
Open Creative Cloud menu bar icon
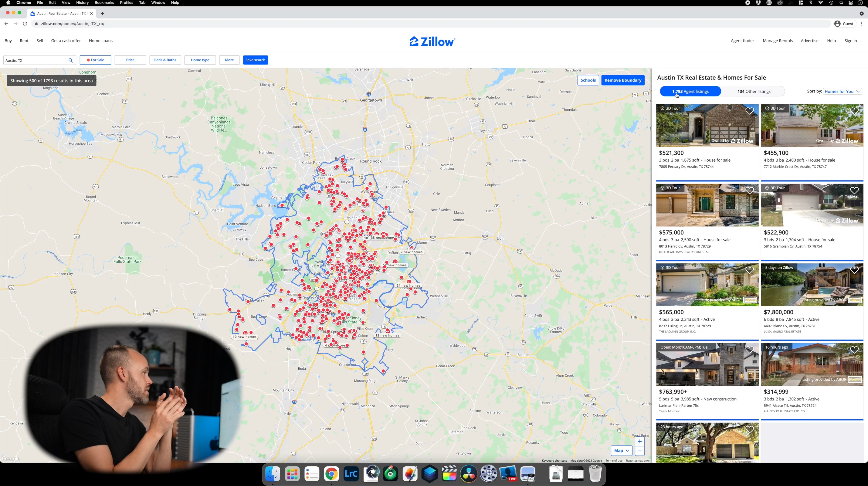click(780, 3)
